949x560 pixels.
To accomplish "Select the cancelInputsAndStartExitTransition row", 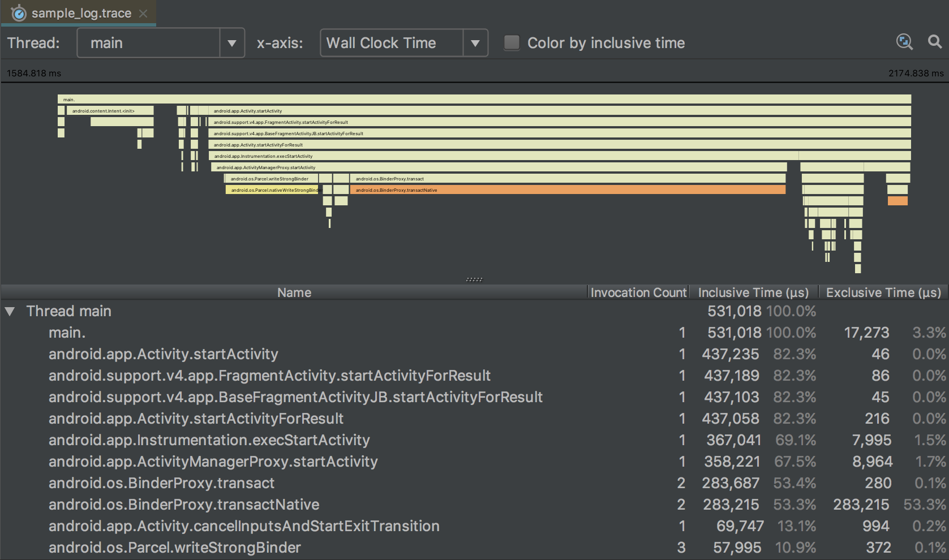I will point(244,525).
